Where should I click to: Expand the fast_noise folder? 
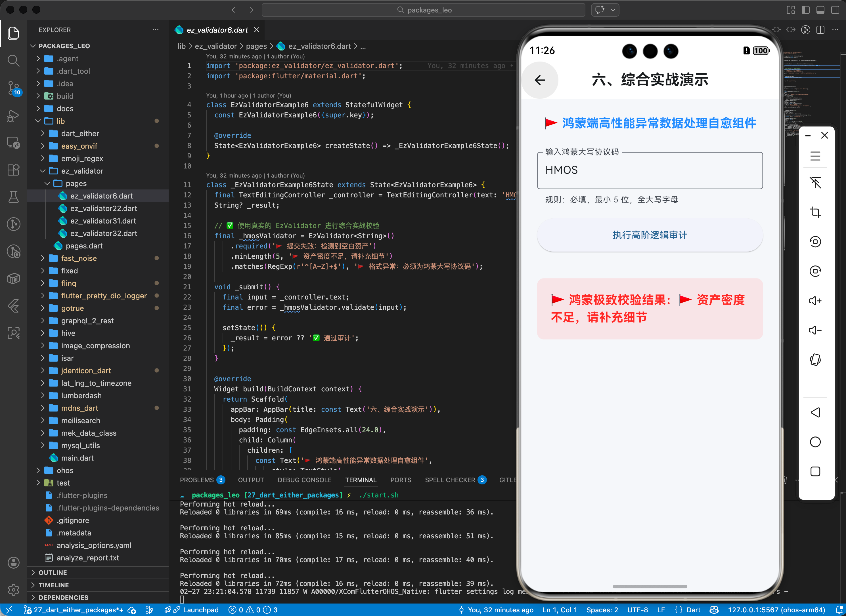(79, 258)
